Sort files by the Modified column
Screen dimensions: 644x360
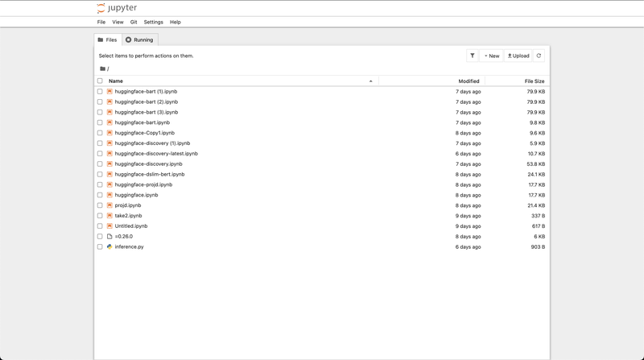click(x=469, y=81)
